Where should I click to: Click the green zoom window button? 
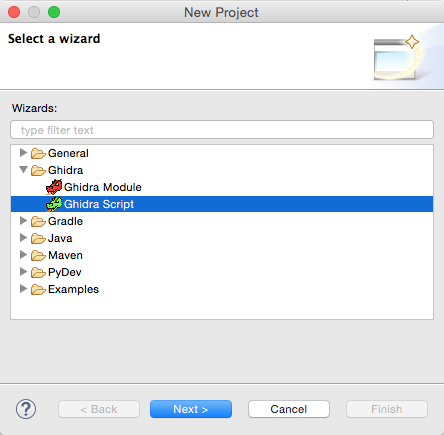pyautogui.click(x=54, y=12)
